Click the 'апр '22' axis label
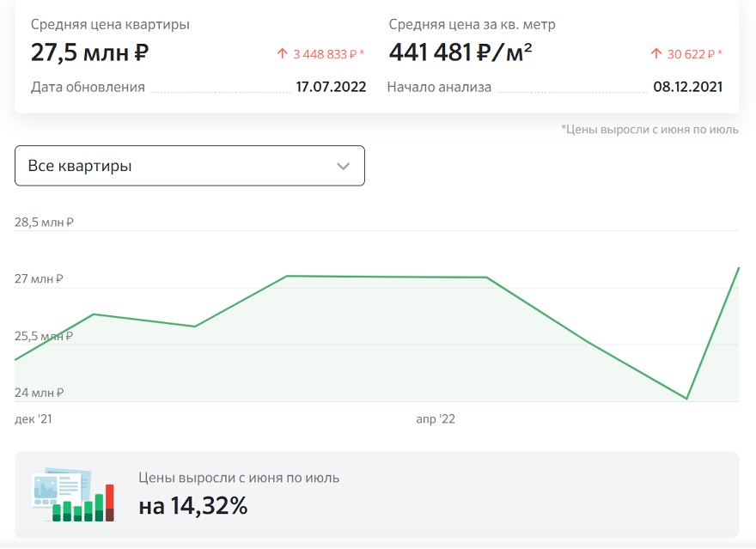 point(436,419)
